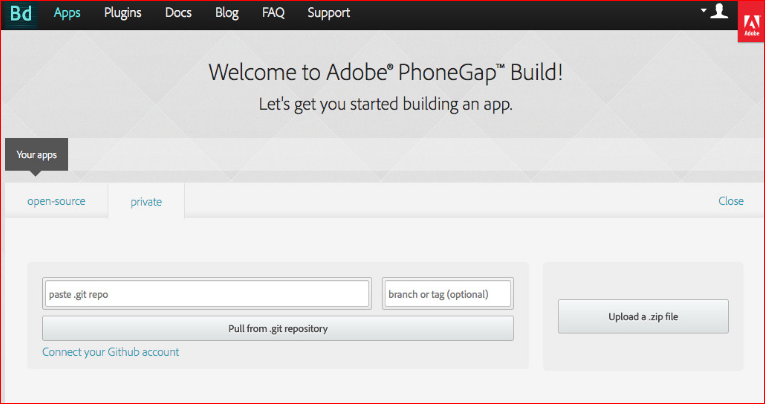765x404 pixels.
Task: Close the new app panel
Action: pos(731,201)
